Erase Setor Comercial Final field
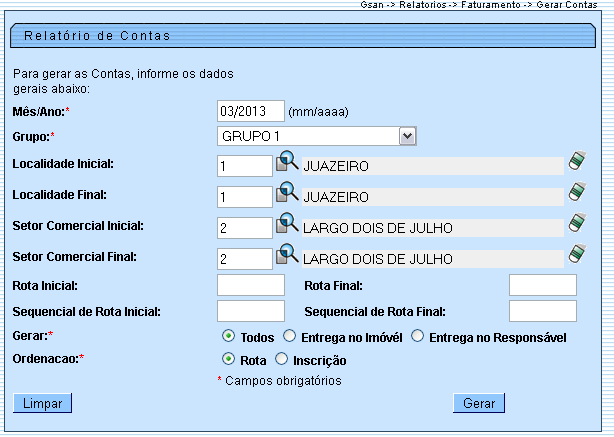The width and height of the screenshot is (614, 437). coord(577,252)
